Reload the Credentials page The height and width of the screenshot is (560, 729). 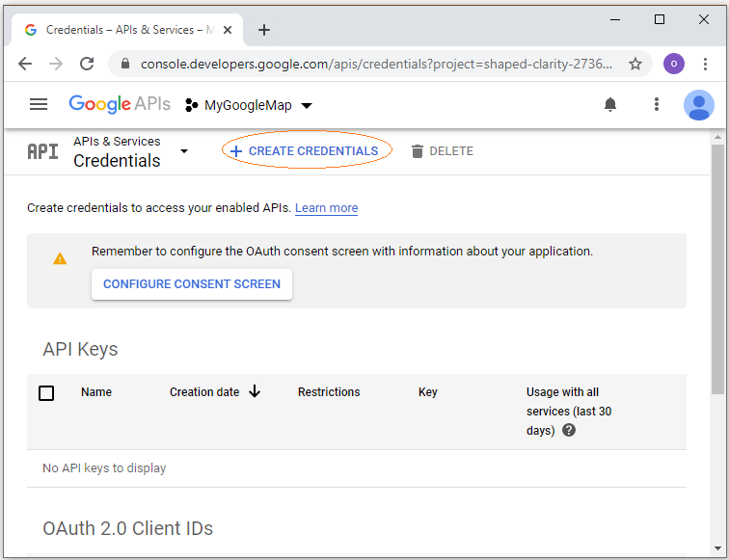[x=87, y=64]
